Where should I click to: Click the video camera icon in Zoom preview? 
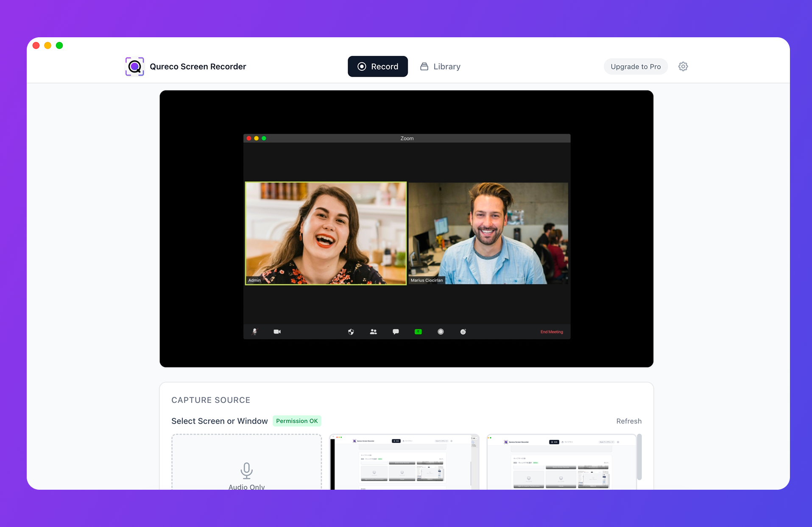coord(277,332)
